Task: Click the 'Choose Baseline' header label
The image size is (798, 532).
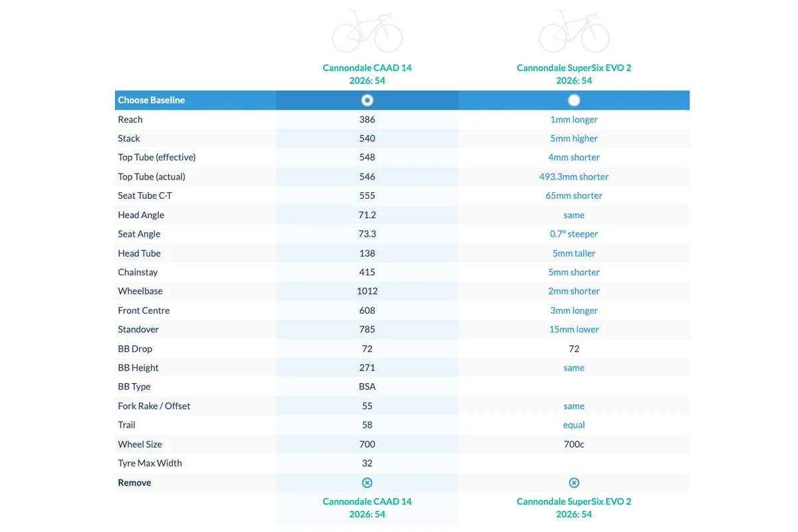Action: (152, 100)
